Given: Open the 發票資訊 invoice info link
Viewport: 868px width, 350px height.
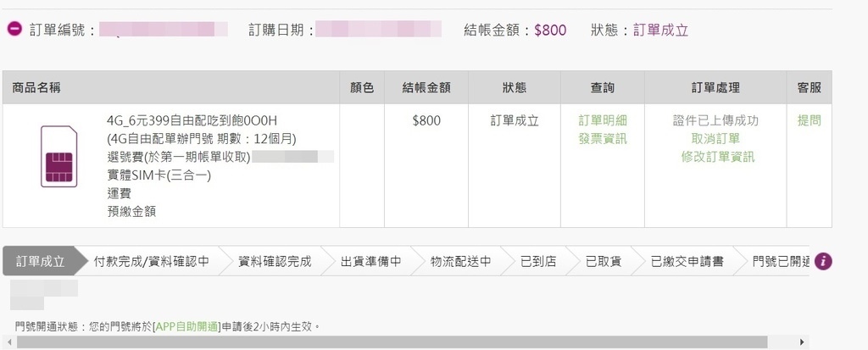Looking at the screenshot, I should pyautogui.click(x=603, y=138).
